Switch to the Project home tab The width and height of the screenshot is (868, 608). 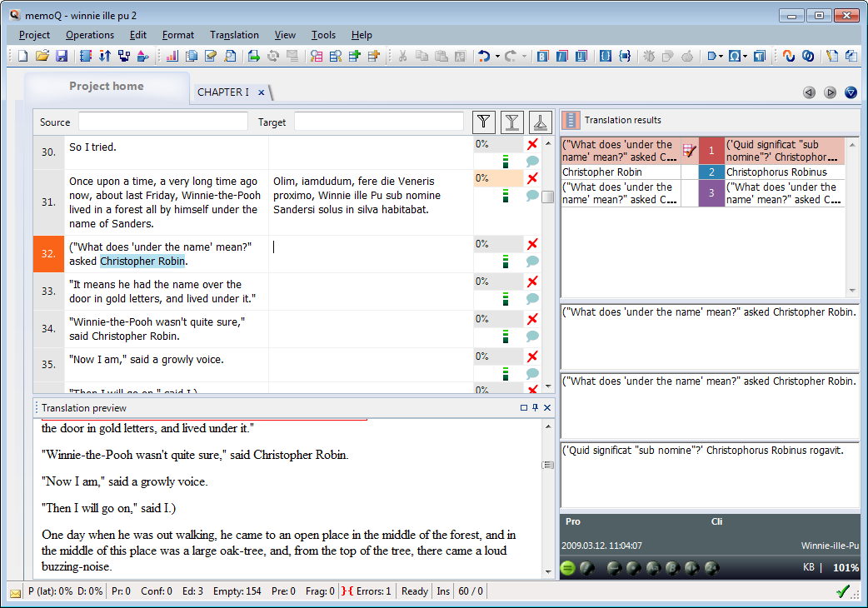coord(107,87)
